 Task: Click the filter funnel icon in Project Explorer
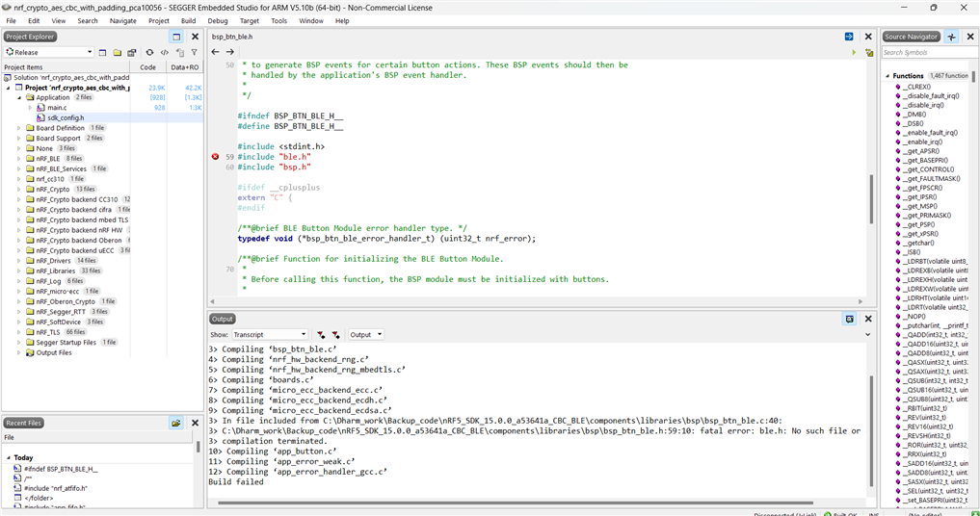195,53
